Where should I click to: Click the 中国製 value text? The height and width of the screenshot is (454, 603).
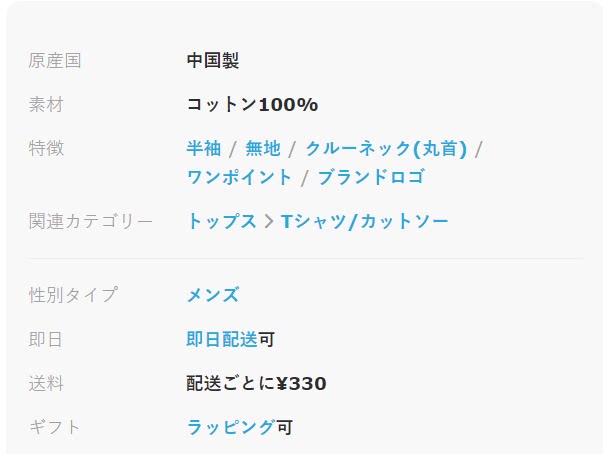tap(213, 61)
